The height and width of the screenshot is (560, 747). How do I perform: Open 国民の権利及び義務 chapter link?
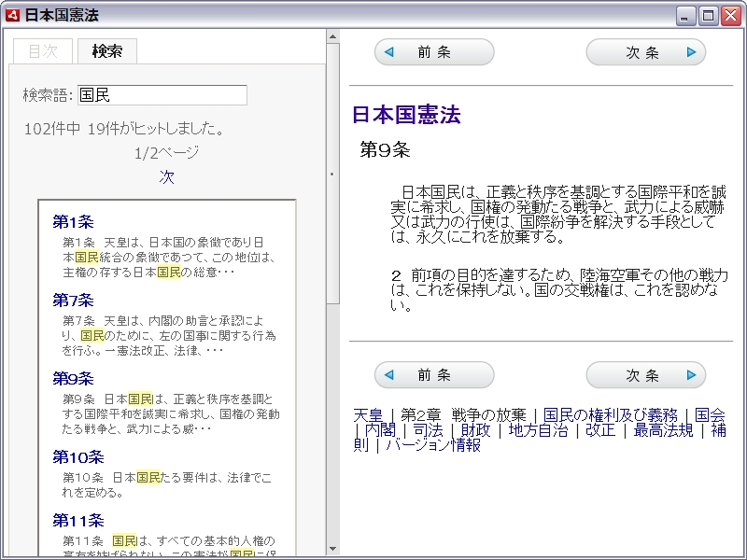(613, 415)
